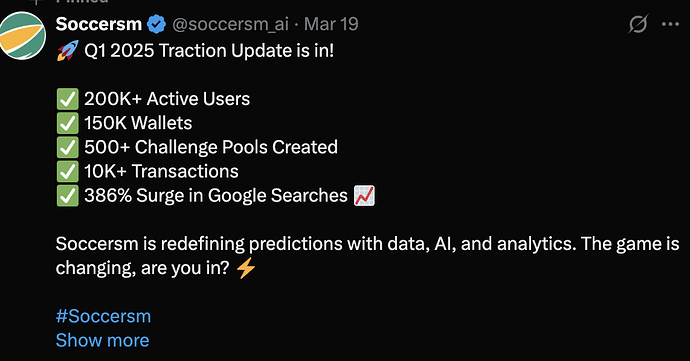Click the checkmark beside 150K Wallets
690x361 pixels.
point(68,123)
